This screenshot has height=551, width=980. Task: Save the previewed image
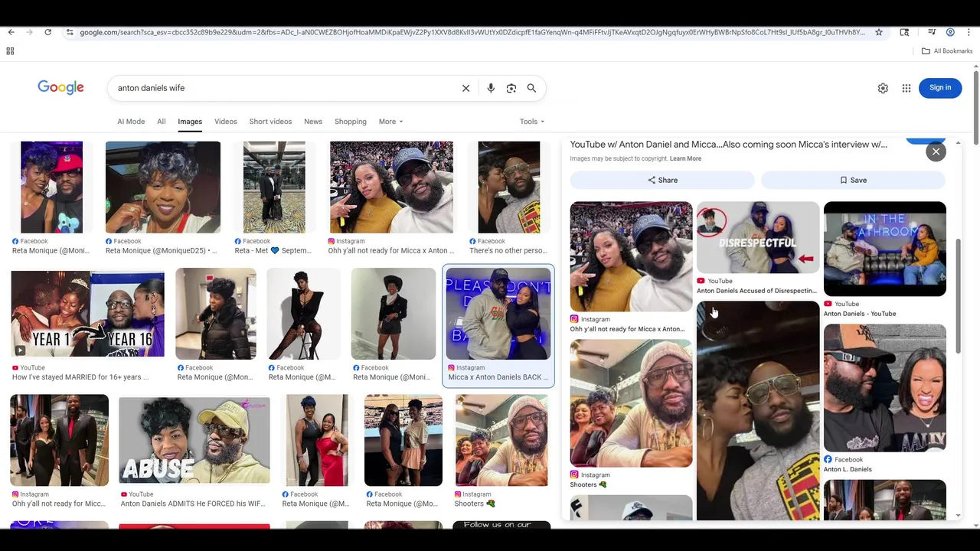pyautogui.click(x=853, y=180)
